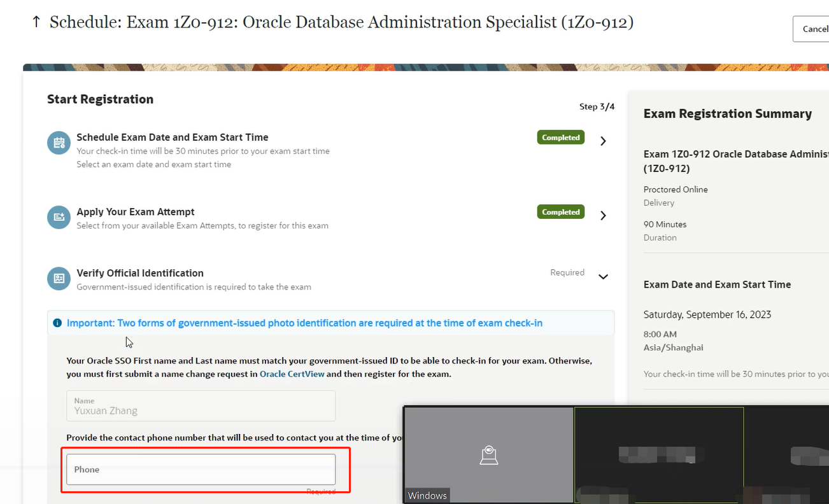Click the Schedule Exam Date and Exam Start Time heading
This screenshot has width=829, height=504.
click(173, 137)
